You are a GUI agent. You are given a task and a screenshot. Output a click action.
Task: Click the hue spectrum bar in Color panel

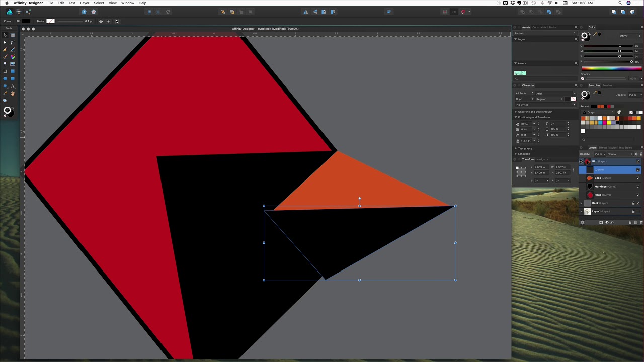click(x=611, y=68)
